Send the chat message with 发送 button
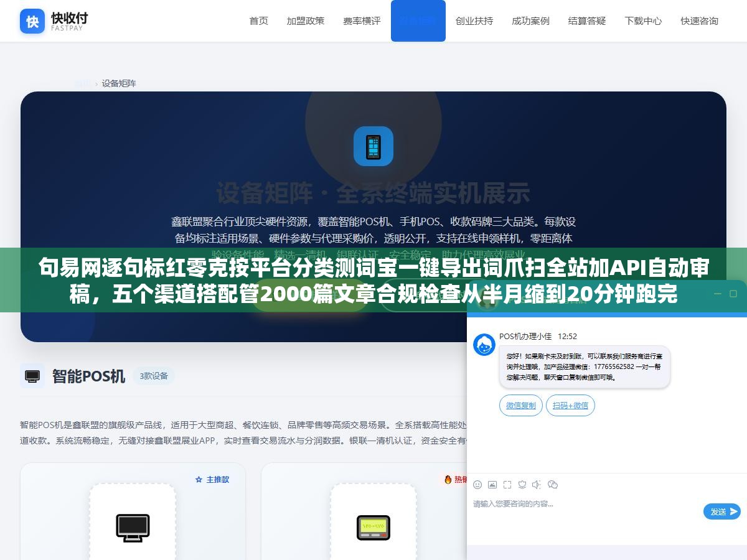747x560 pixels. (722, 511)
